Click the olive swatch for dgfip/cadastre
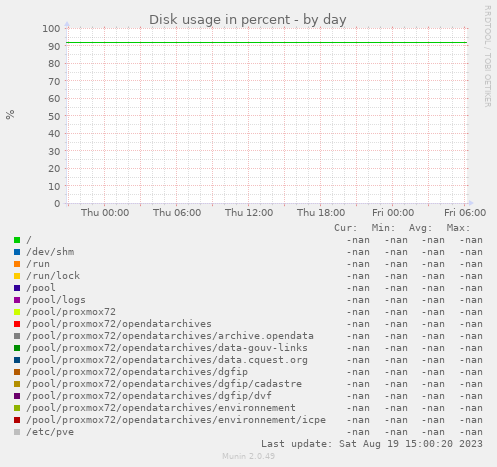 coord(17,384)
